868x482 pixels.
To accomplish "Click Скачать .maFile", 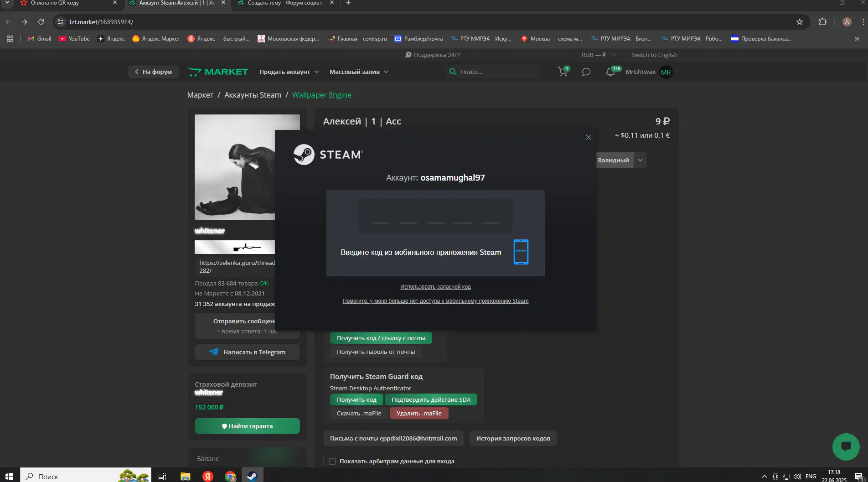I will [x=359, y=413].
